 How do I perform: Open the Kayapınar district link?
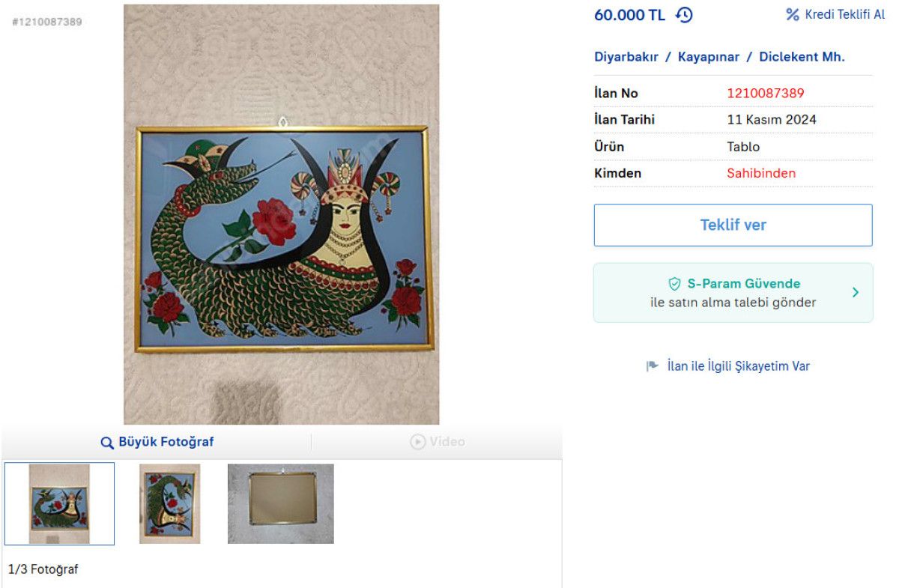tap(709, 57)
